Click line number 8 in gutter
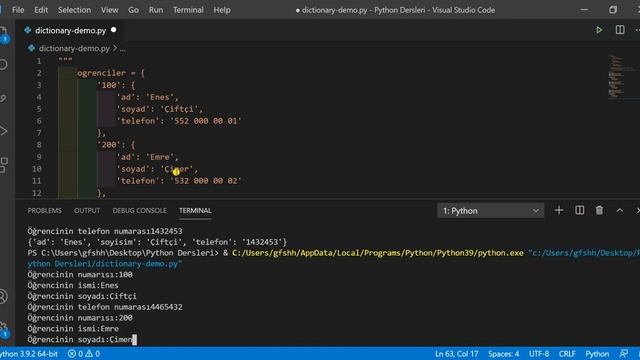640x360 pixels. 39,145
